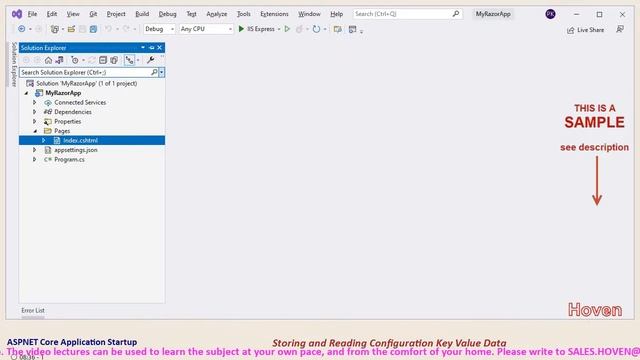640x360 pixels.
Task: Select Index.cshtml in the tree
Action: pos(80,140)
